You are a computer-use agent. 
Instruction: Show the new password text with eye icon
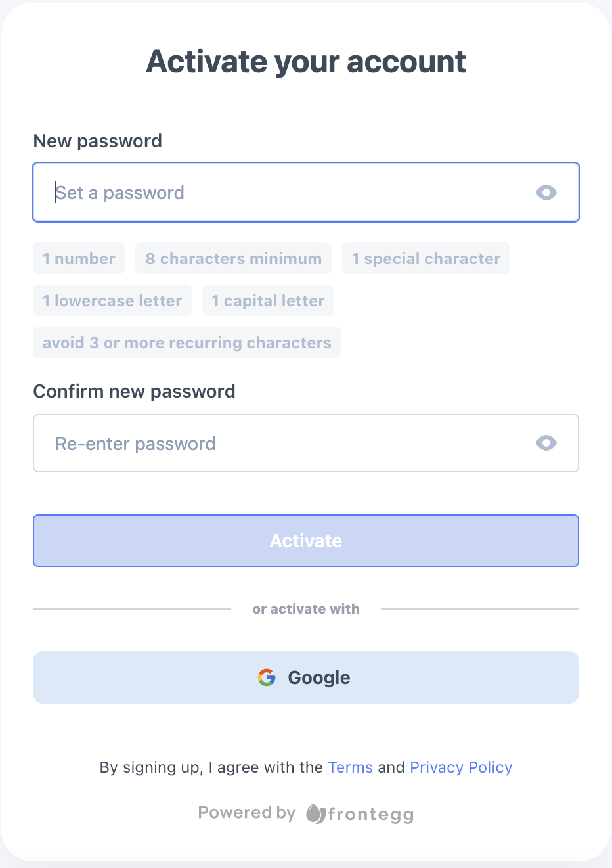tap(546, 193)
